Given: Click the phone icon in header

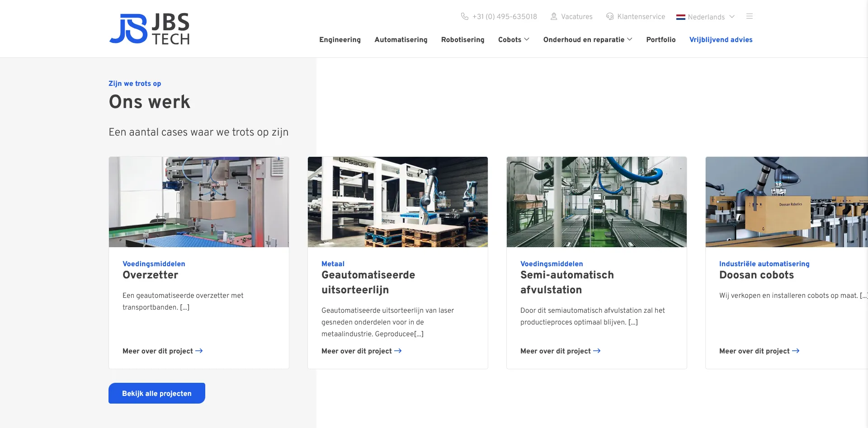Looking at the screenshot, I should (x=464, y=16).
